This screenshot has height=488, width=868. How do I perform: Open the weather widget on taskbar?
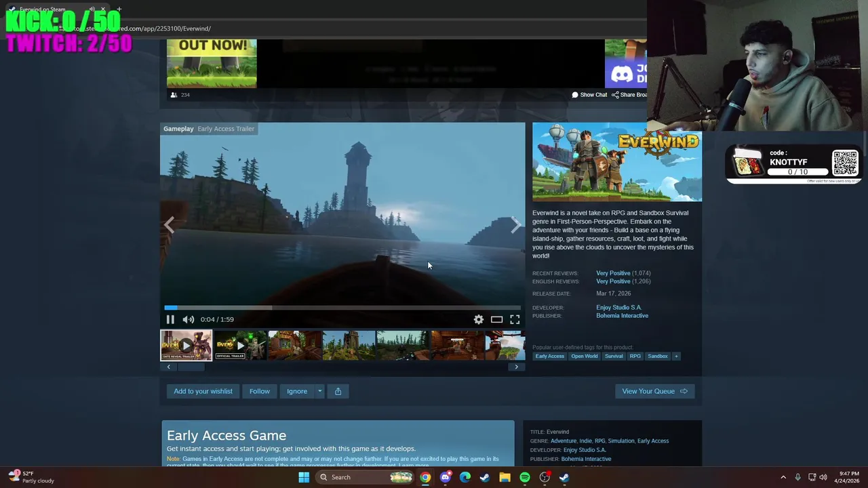click(x=32, y=477)
